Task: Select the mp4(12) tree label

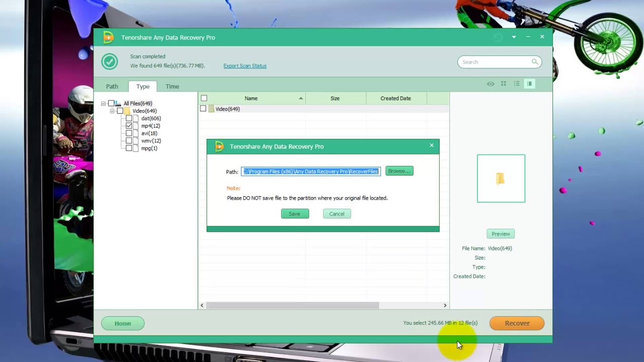Action: pyautogui.click(x=150, y=126)
